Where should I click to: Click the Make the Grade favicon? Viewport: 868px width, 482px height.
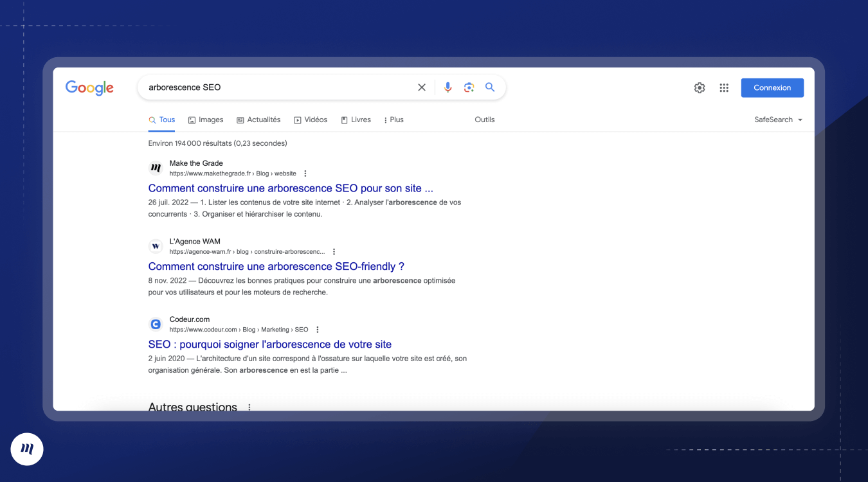(156, 168)
